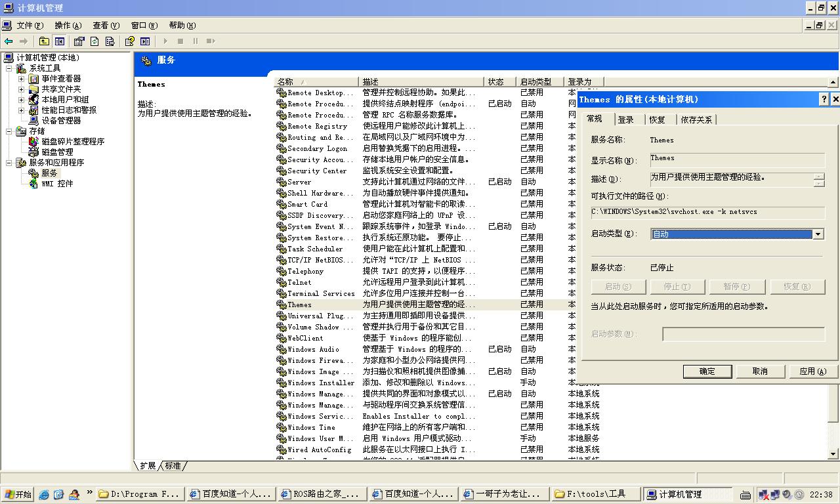
Task: Expand the 性能日志和警报 tree node
Action: (21, 110)
